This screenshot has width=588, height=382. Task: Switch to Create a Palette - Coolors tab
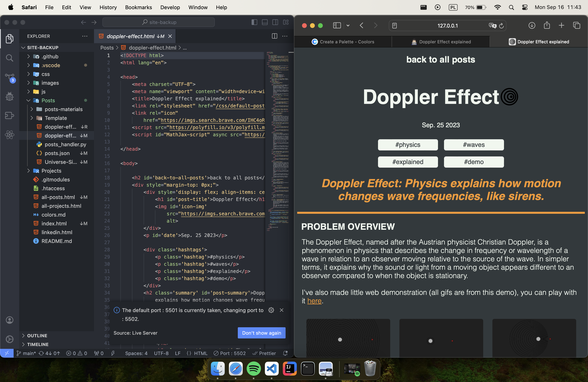click(343, 42)
